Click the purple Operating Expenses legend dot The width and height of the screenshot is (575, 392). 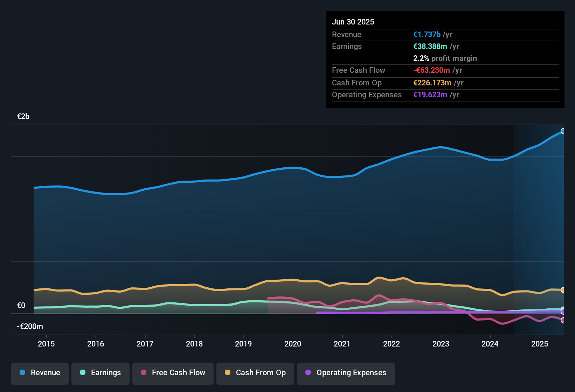308,373
